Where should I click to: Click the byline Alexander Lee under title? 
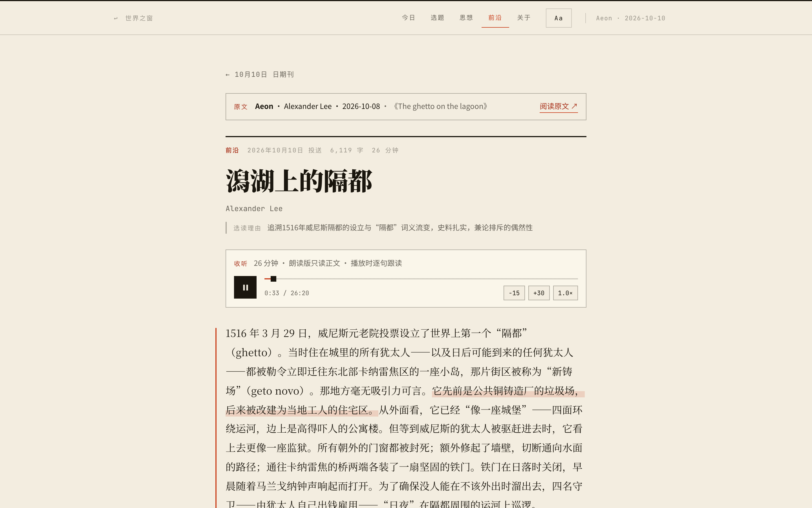pos(254,209)
